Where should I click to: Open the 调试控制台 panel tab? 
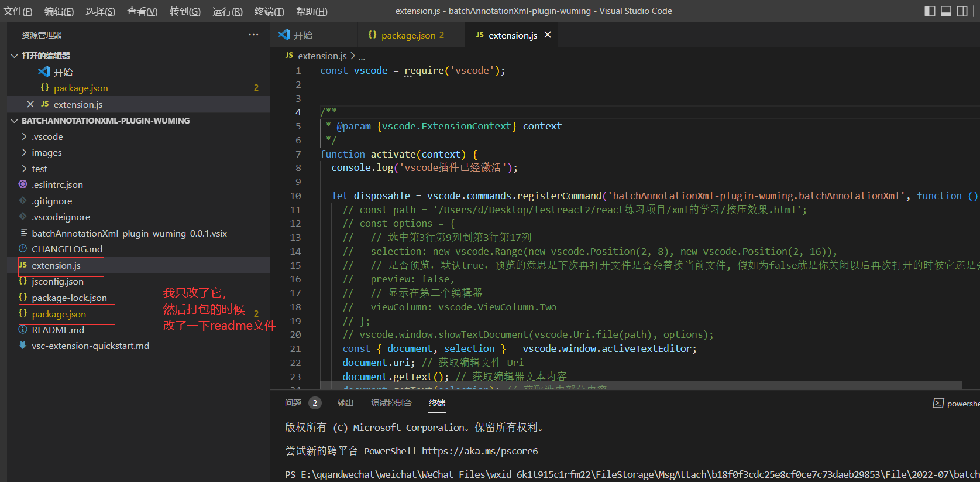pos(391,403)
